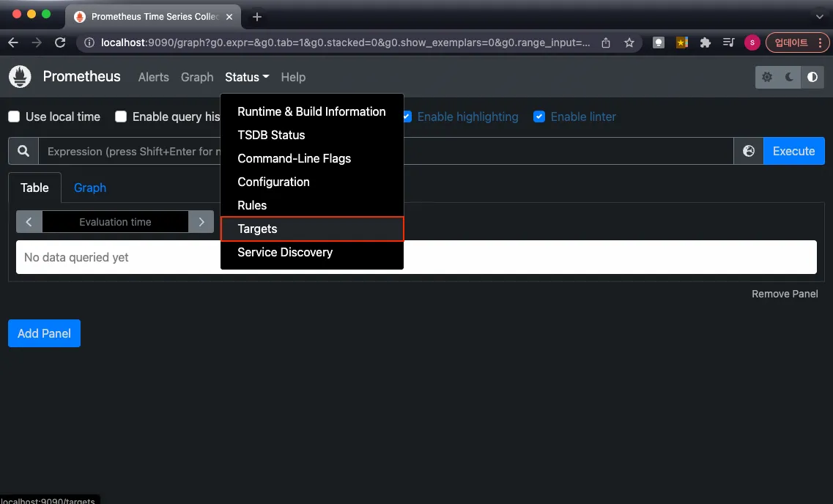Select TSDB Status menu item
Viewport: 833px width, 504px height.
(x=312, y=135)
